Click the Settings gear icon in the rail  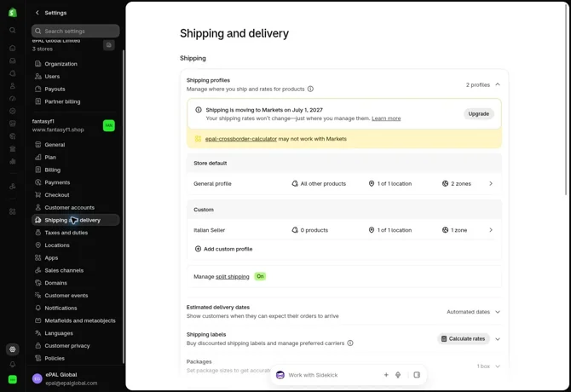coord(13,349)
